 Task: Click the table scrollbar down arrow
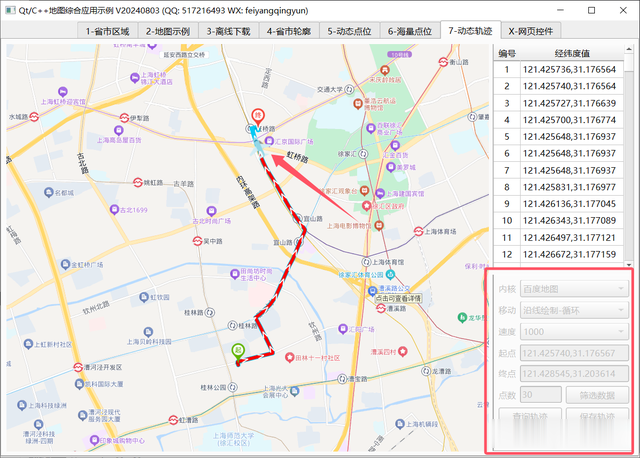click(x=629, y=265)
